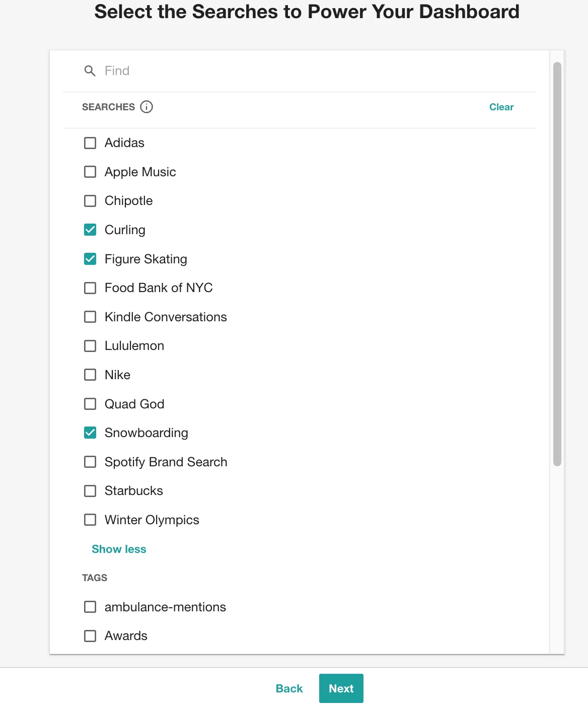The width and height of the screenshot is (588, 707).
Task: Click the Apple Music label text
Action: [140, 172]
